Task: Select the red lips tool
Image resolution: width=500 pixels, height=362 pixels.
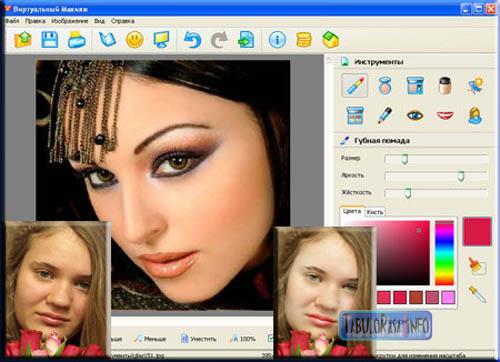Action: 445,115
